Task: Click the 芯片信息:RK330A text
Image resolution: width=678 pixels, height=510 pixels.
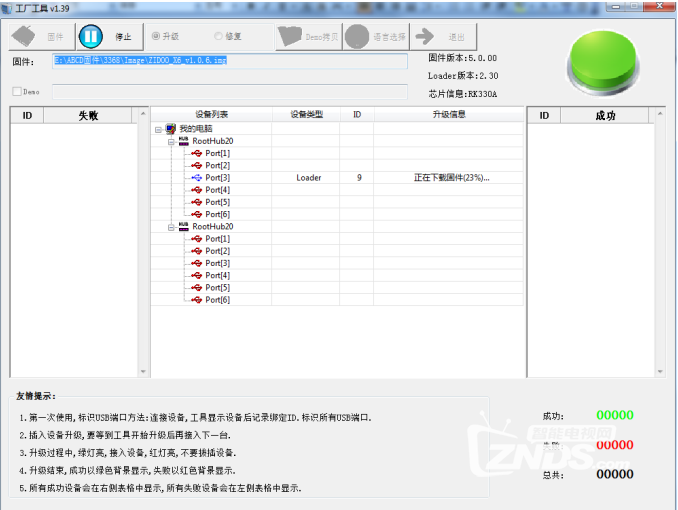Action: tap(462, 94)
